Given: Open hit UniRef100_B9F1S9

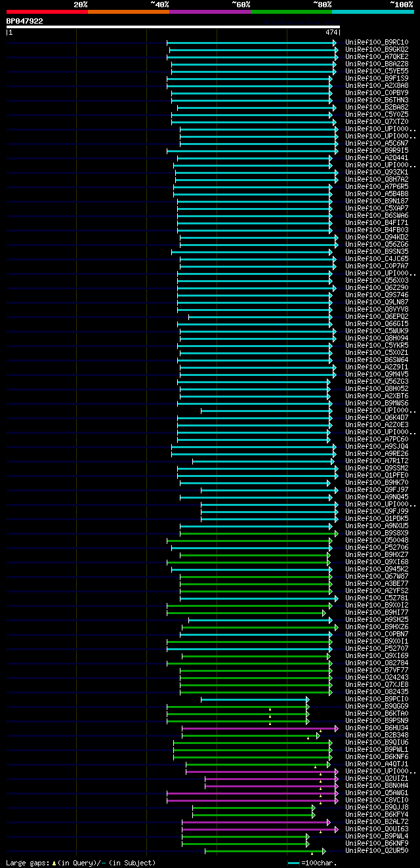Looking at the screenshot, I should tap(377, 79).
